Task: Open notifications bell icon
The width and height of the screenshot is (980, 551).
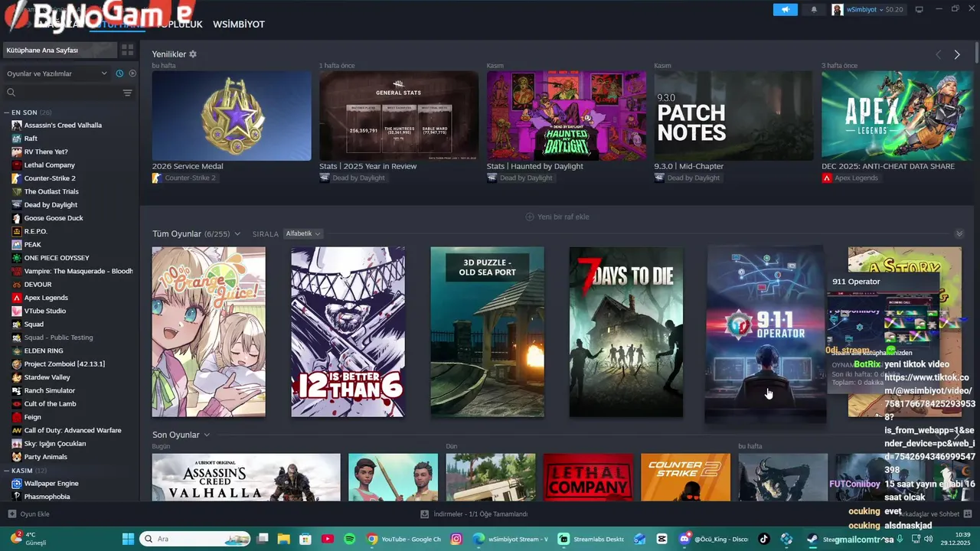Action: (814, 9)
